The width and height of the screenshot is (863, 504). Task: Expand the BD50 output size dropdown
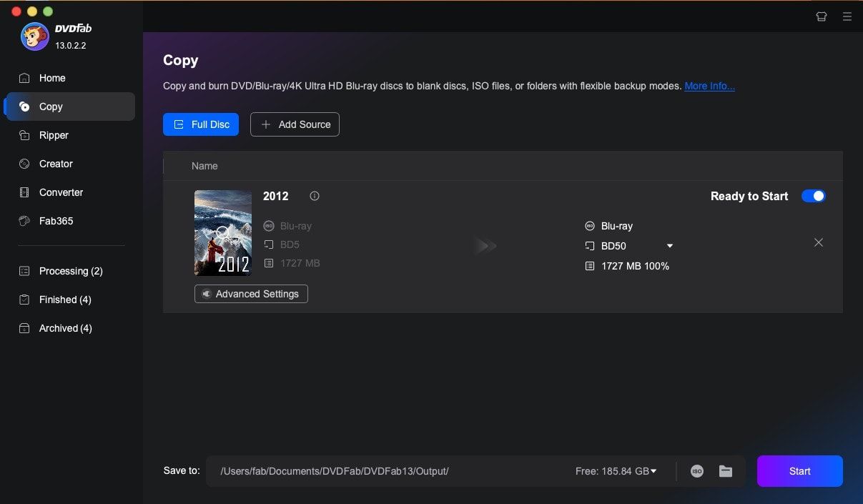(670, 246)
